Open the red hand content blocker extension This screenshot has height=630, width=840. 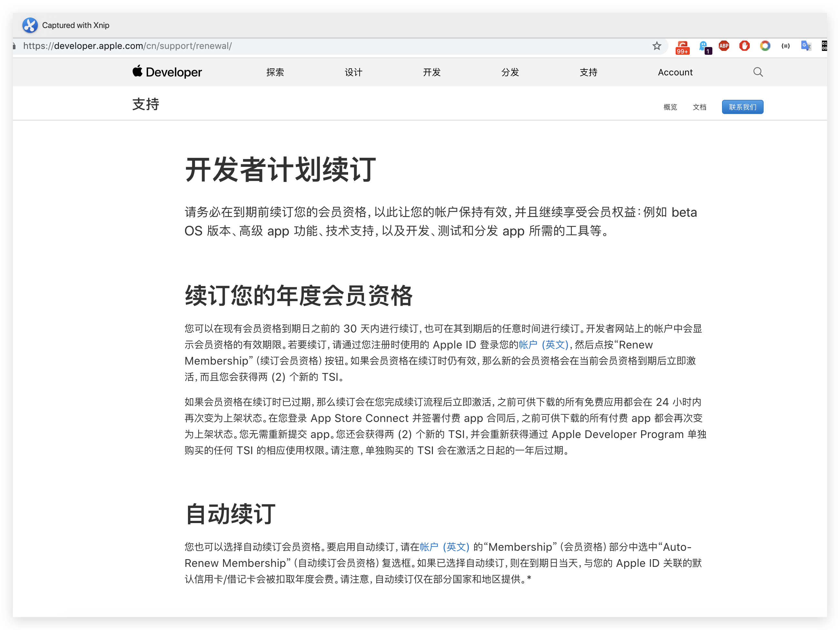744,46
